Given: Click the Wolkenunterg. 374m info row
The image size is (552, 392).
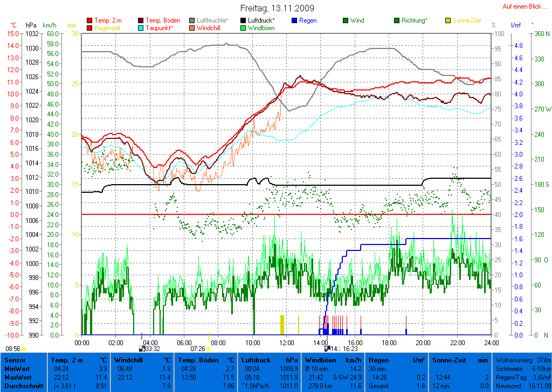Looking at the screenshot, I should coord(522,360).
